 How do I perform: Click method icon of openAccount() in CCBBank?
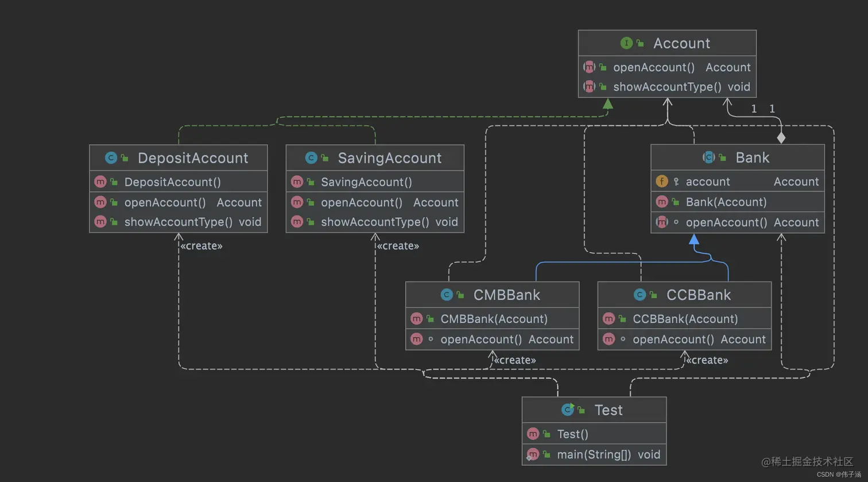click(x=609, y=340)
